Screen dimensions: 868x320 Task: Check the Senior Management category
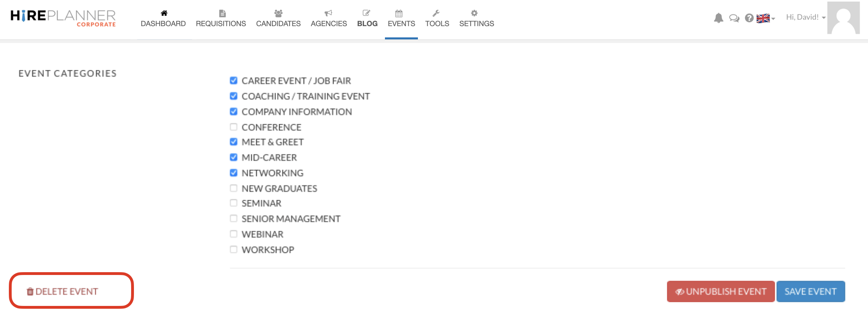point(234,218)
